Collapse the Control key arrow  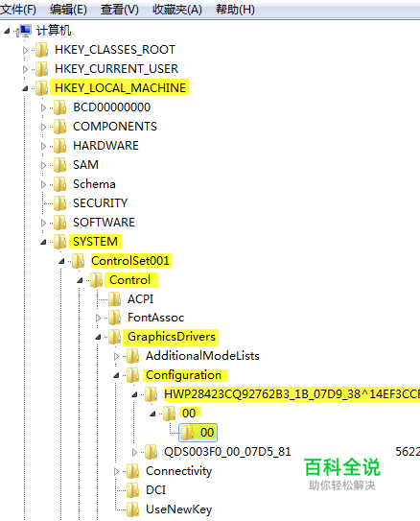(80, 281)
